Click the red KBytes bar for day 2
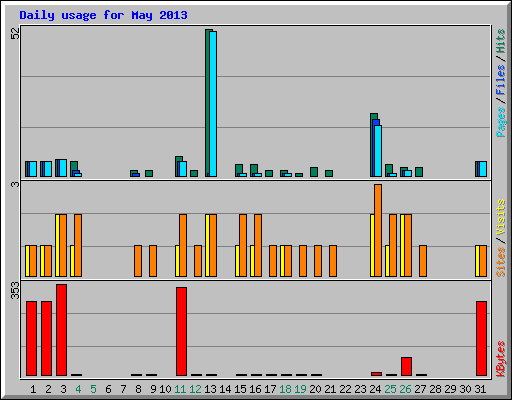512x400 pixels. (x=47, y=339)
